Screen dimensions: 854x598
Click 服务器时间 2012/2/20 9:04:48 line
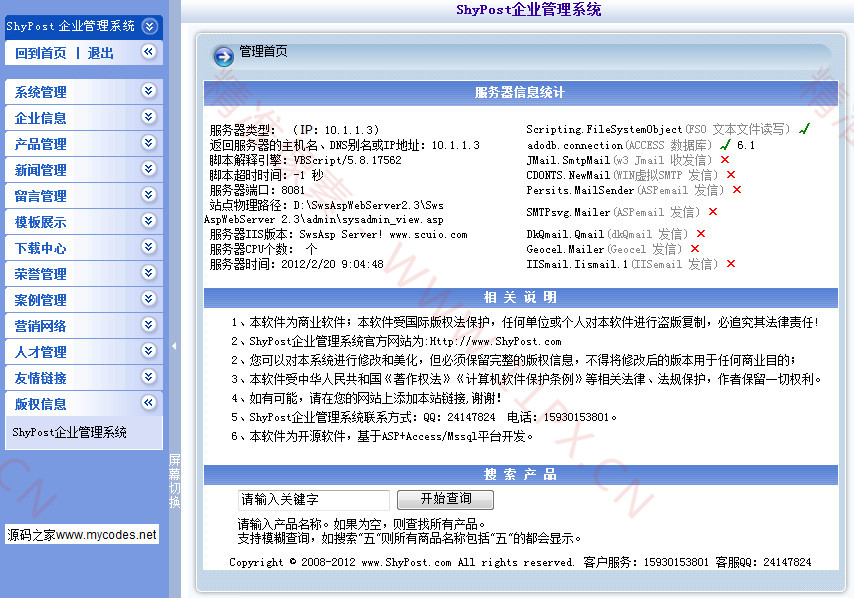(x=297, y=265)
